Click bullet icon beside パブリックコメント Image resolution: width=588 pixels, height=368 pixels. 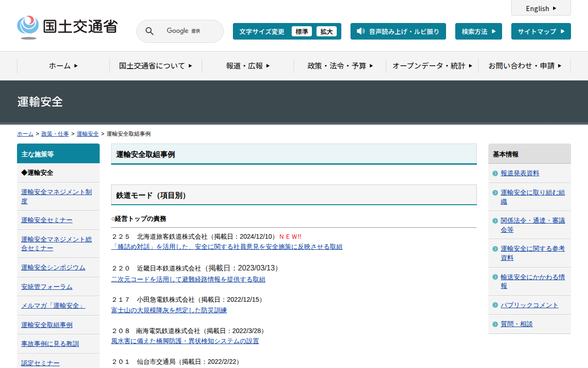(x=495, y=305)
